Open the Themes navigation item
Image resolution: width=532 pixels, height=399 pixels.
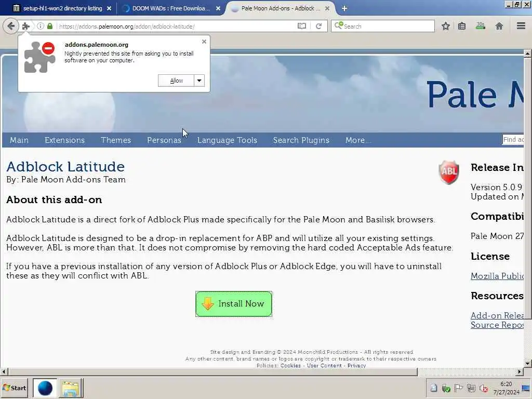(x=116, y=140)
